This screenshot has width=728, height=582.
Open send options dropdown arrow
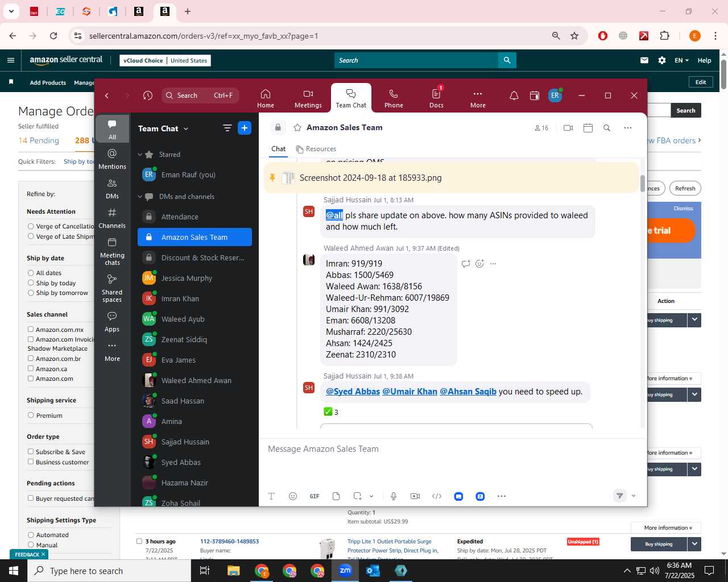tap(634, 496)
